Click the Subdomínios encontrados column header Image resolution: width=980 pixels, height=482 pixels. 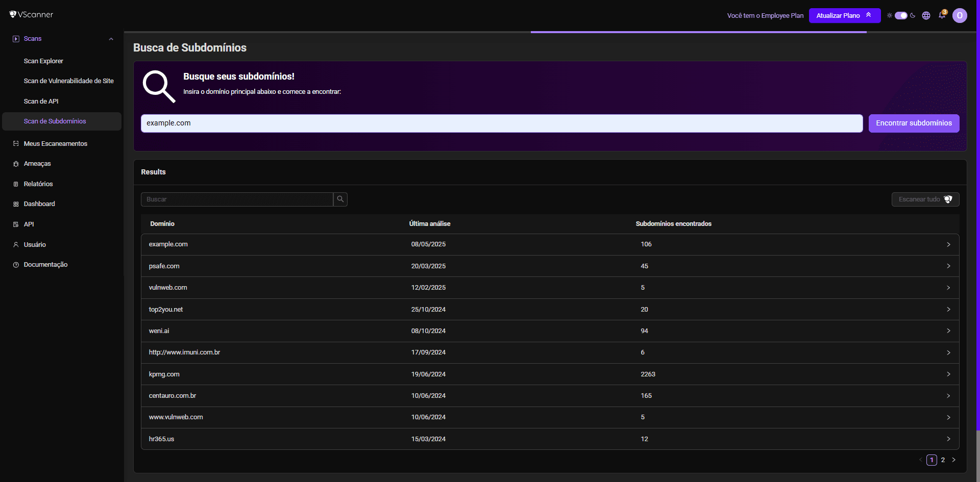tap(673, 224)
